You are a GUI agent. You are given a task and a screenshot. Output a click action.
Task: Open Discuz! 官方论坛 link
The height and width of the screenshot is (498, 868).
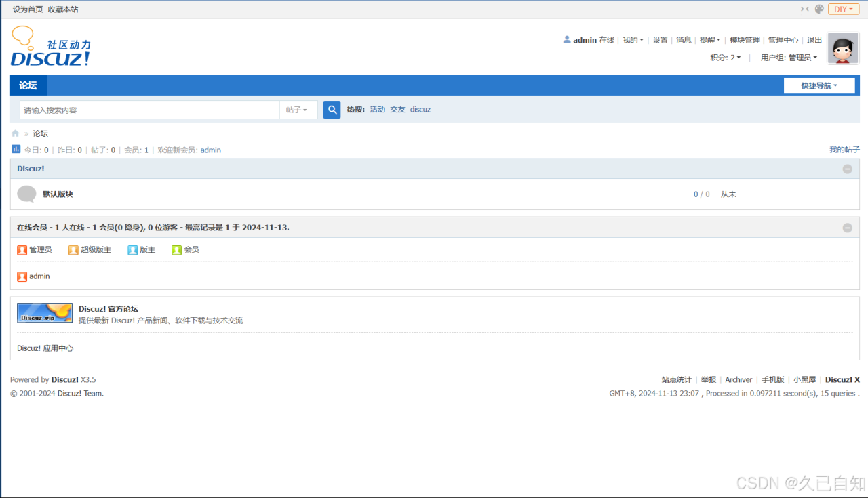(x=108, y=309)
